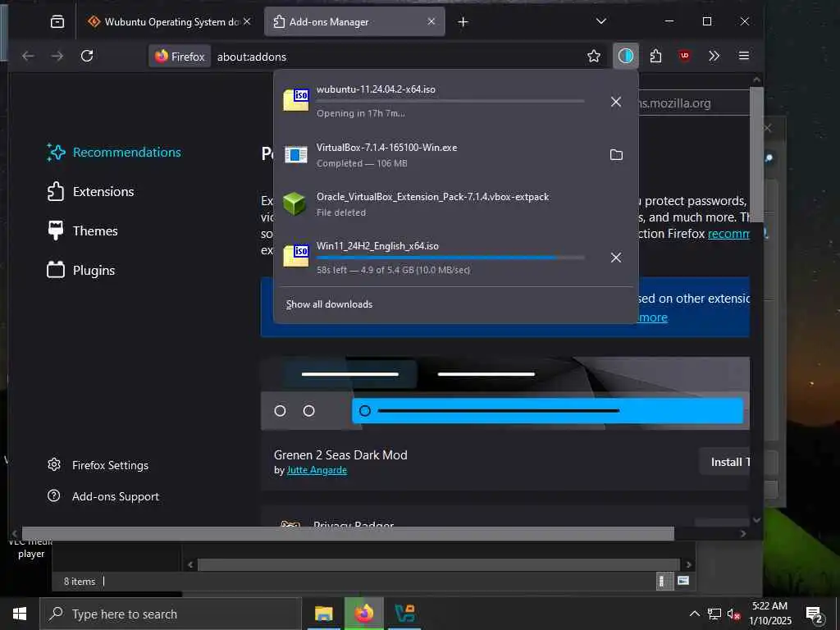
Task: Click the network tray icon
Action: pos(714,614)
